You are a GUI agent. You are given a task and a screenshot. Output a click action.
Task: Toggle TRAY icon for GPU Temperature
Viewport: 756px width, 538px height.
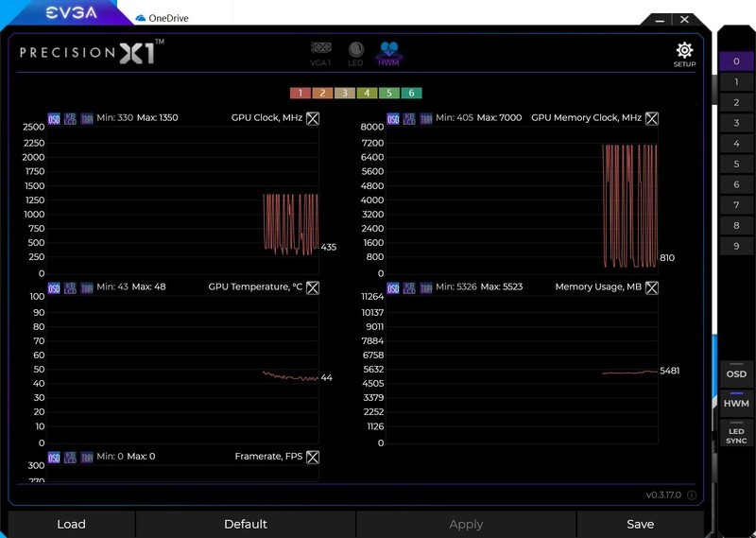pyautogui.click(x=87, y=287)
